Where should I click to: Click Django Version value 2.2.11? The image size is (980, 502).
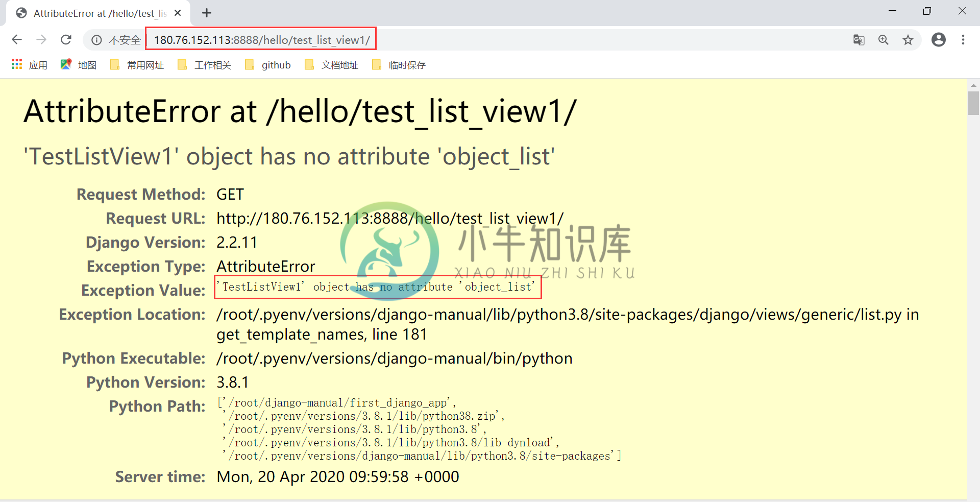237,243
